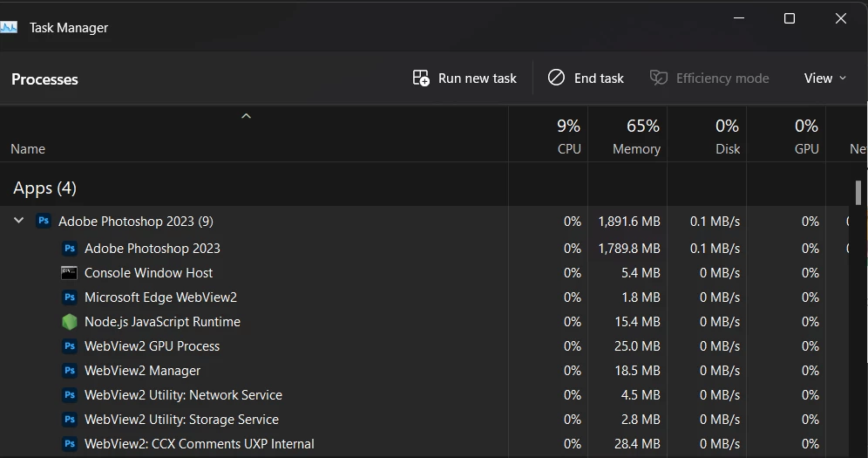Select the WebView2 GPU Process name
Image resolution: width=868 pixels, height=458 pixels.
pyautogui.click(x=153, y=346)
